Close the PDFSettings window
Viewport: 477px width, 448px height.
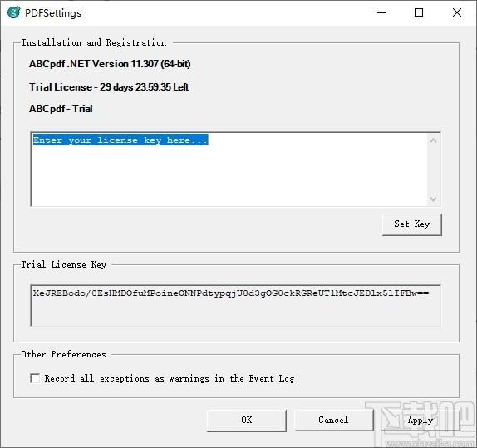[457, 12]
